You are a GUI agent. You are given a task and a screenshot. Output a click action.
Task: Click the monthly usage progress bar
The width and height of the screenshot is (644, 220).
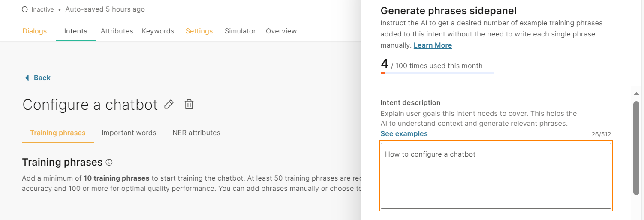437,73
